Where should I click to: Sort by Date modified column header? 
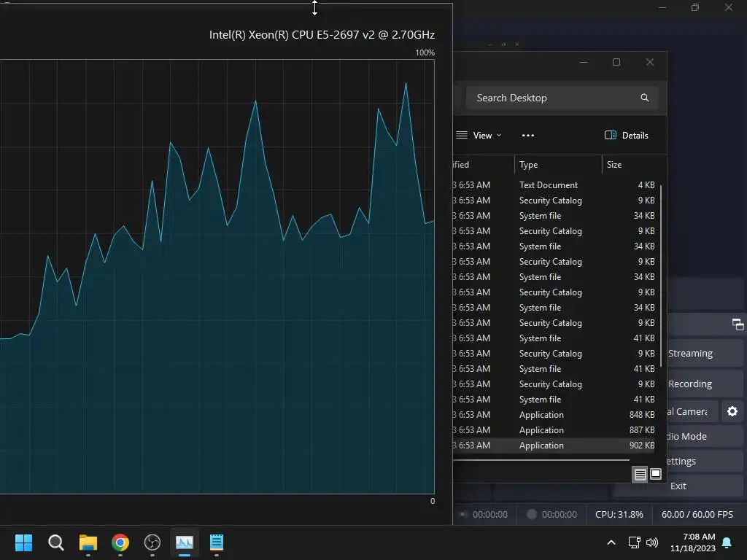483,165
